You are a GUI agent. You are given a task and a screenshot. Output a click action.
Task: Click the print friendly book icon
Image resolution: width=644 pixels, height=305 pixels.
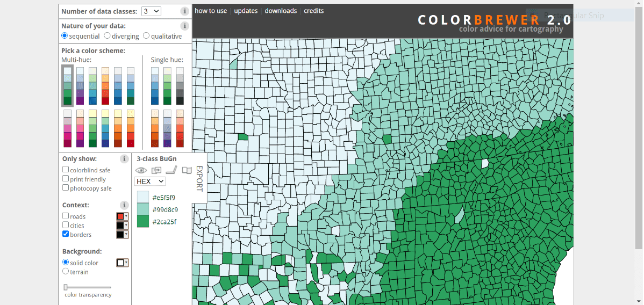(x=187, y=170)
